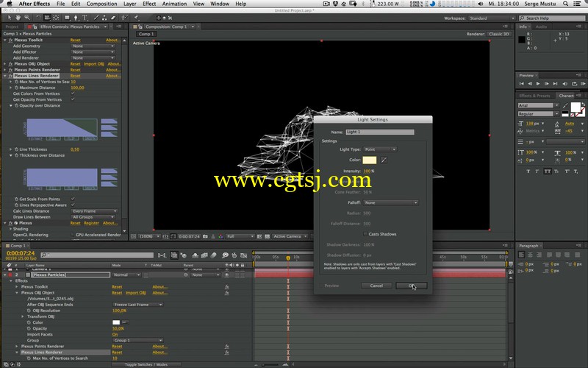Open Falloff dropdown in Light Settings
The image size is (588, 368).
[x=390, y=203]
